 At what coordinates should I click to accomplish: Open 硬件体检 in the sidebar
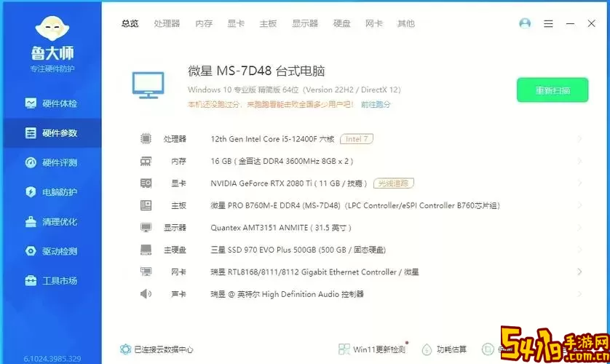click(x=52, y=103)
